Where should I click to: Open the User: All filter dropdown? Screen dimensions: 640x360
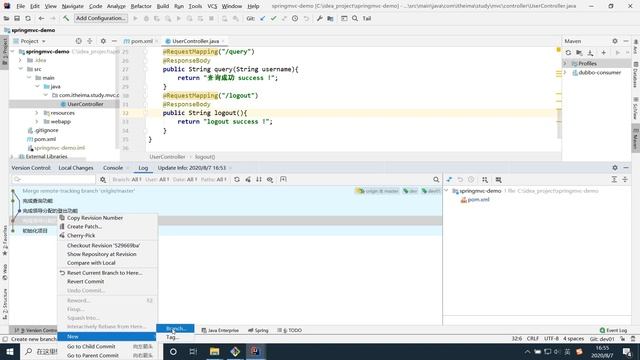[157, 180]
